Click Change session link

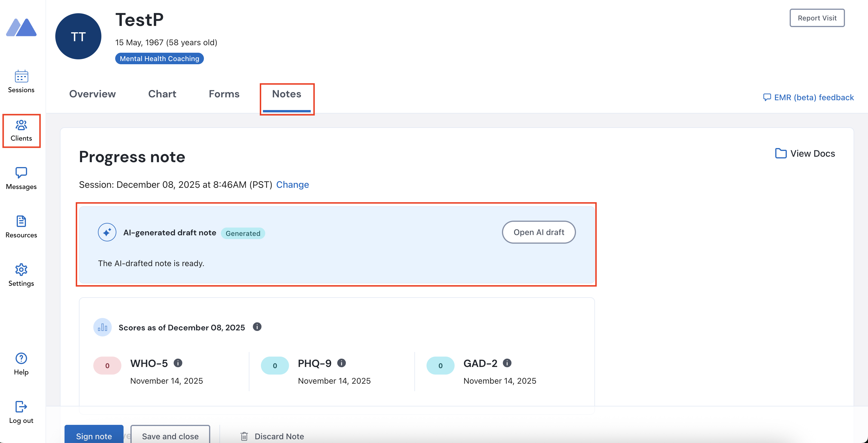[292, 185]
